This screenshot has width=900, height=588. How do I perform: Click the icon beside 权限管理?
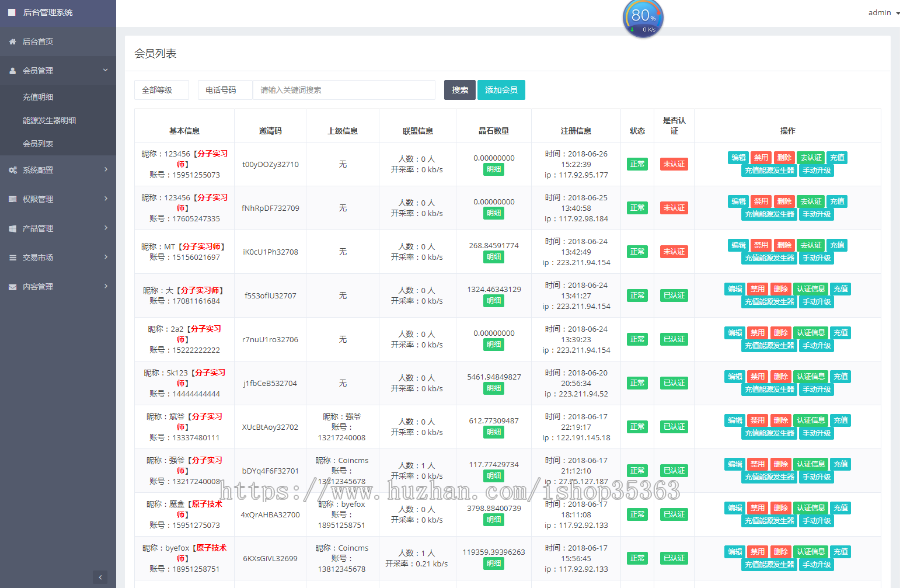tap(13, 199)
